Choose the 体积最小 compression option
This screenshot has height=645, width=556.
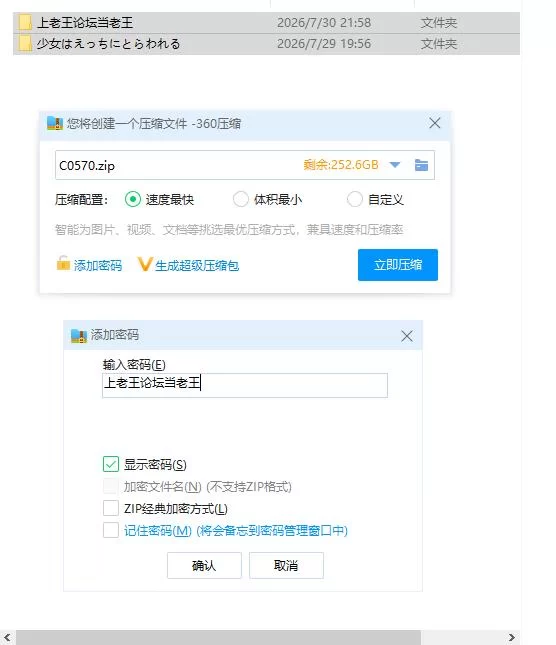[x=241, y=200]
